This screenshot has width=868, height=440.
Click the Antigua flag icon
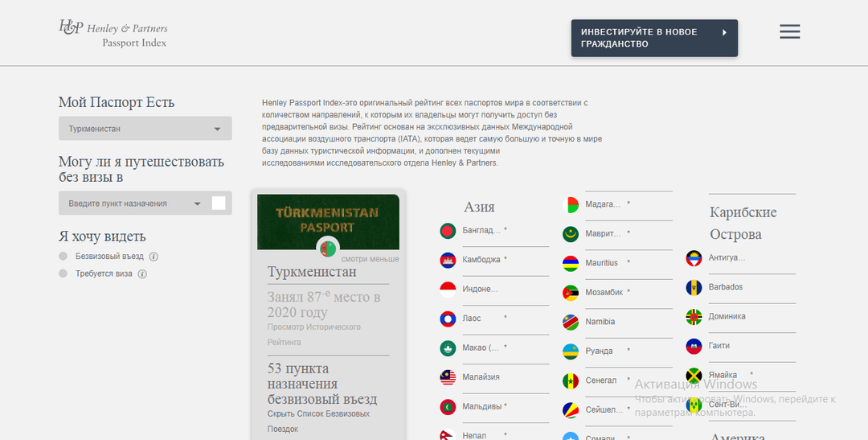click(x=694, y=258)
